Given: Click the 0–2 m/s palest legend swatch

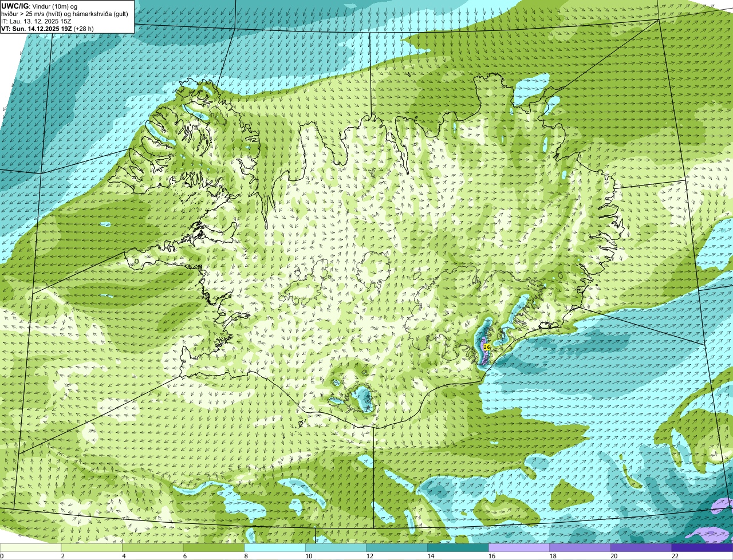Looking at the screenshot, I should [x=30, y=547].
